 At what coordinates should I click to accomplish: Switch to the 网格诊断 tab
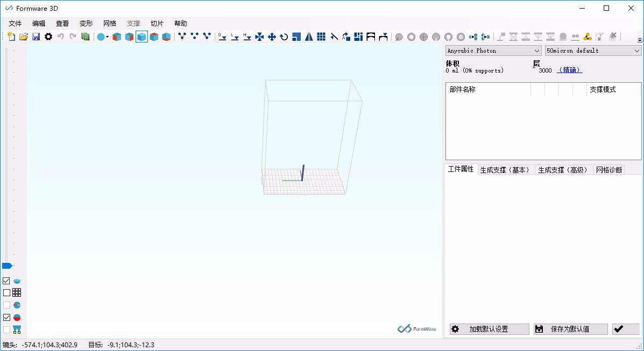(609, 170)
